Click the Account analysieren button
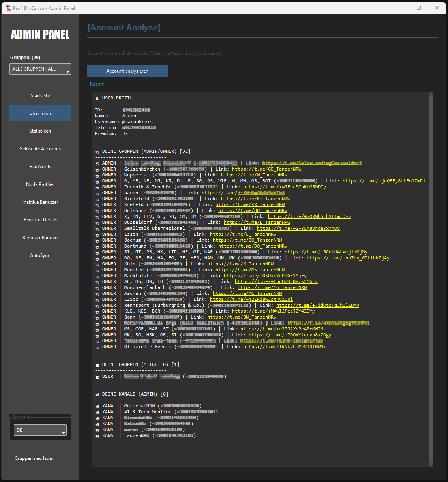The width and height of the screenshot is (448, 482). pyautogui.click(x=127, y=71)
